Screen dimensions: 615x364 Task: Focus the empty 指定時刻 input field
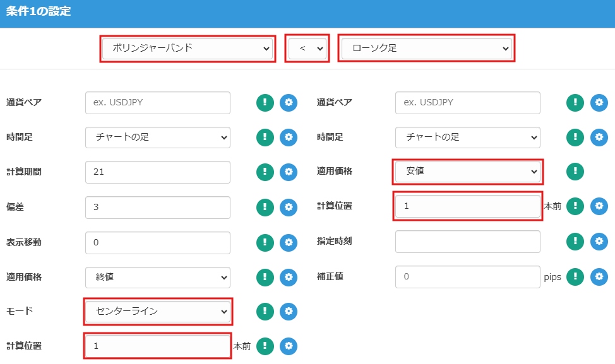(x=467, y=242)
